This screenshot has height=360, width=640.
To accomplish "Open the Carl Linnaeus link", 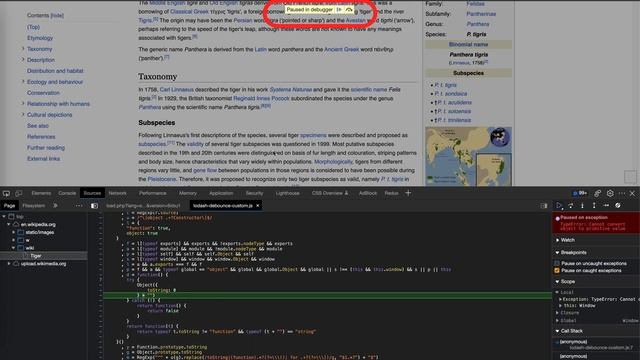I will pos(177,89).
